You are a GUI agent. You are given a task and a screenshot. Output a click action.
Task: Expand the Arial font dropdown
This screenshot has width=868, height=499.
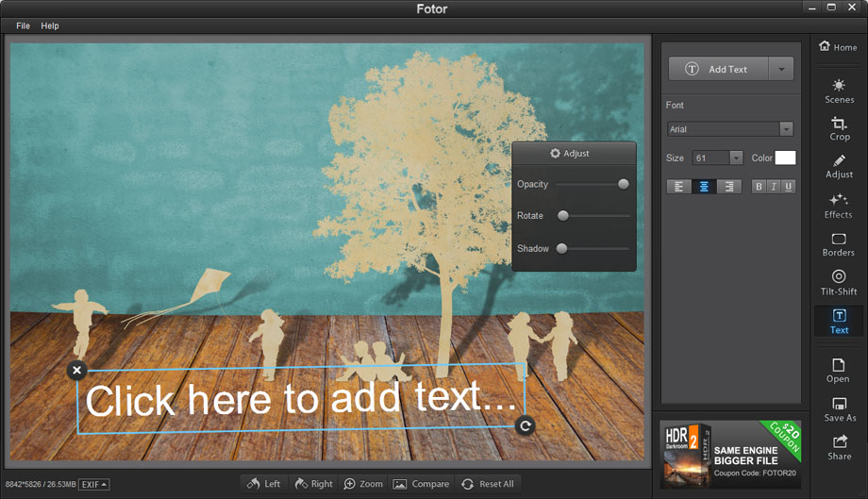click(x=786, y=129)
